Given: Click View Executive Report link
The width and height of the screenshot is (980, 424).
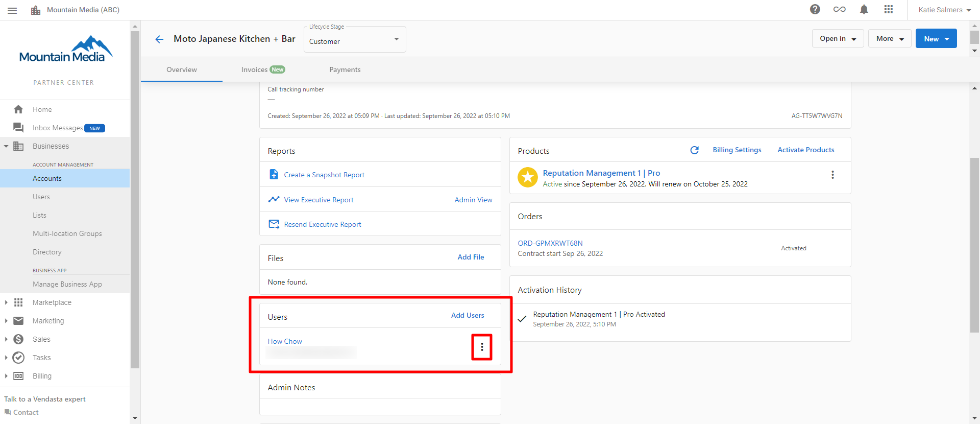Looking at the screenshot, I should (318, 200).
